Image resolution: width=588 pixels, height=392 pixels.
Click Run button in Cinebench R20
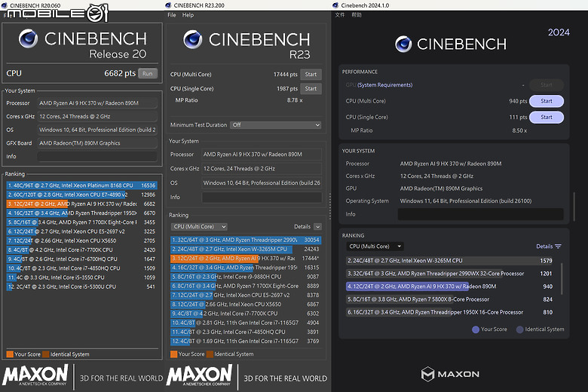148,74
